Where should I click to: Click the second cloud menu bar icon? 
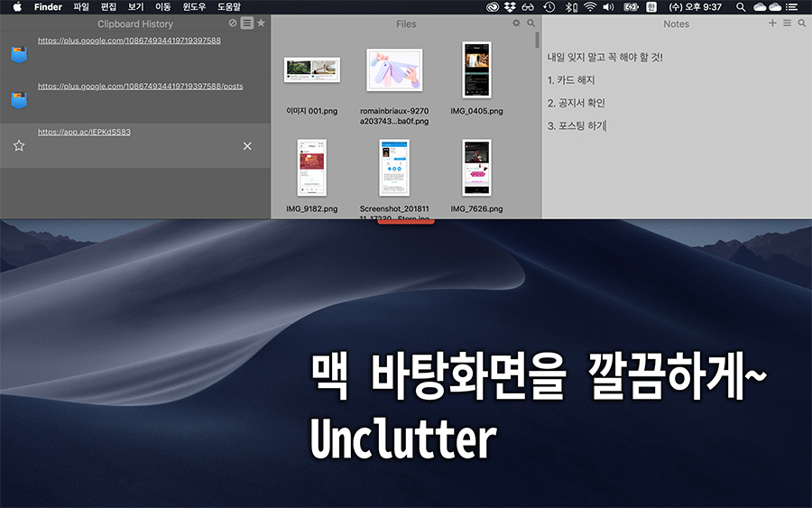tap(775, 6)
